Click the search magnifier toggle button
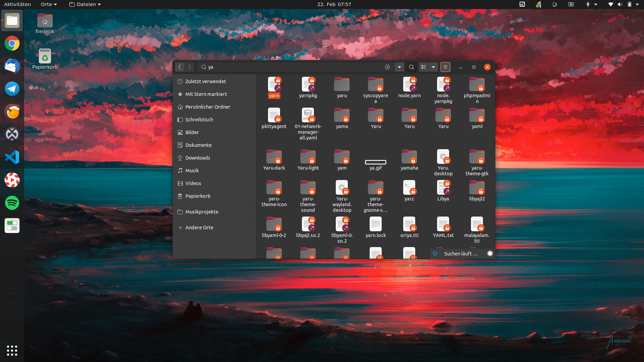644x362 pixels. tap(411, 67)
